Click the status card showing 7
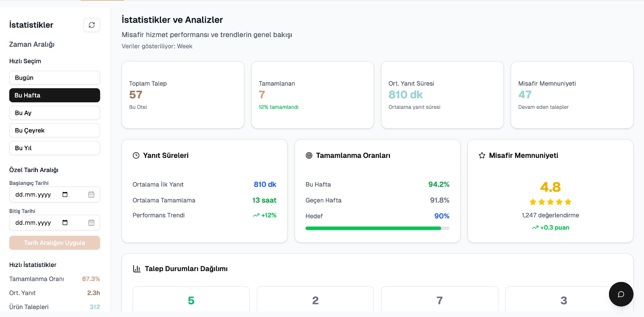The image size is (644, 317). click(x=440, y=299)
